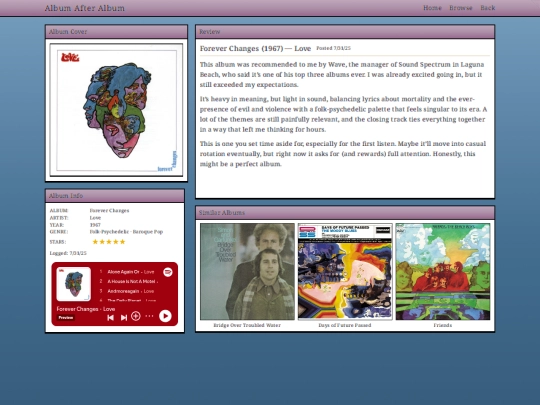Image resolution: width=540 pixels, height=405 pixels.
Task: Click the Similar Albums panel header
Action: [x=345, y=212]
